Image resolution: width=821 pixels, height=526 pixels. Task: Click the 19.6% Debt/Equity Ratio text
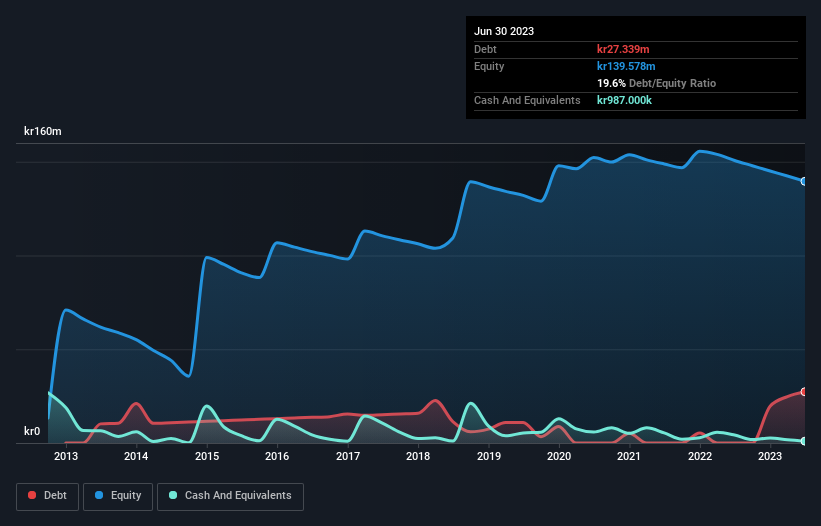pyautogui.click(x=657, y=83)
